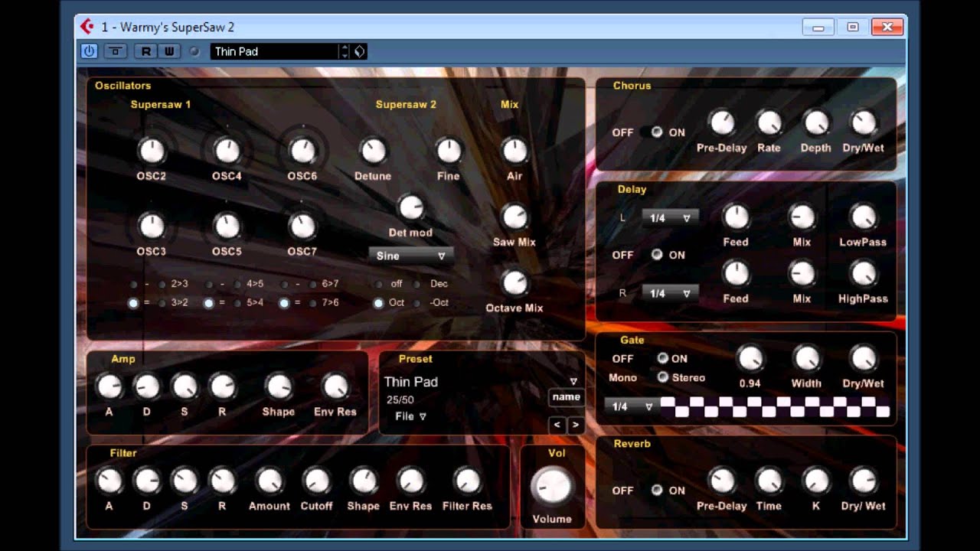Screen dimensions: 980x551
Task: Click the up/down arrows beside the Thin Pad preset field
Action: pyautogui.click(x=345, y=51)
